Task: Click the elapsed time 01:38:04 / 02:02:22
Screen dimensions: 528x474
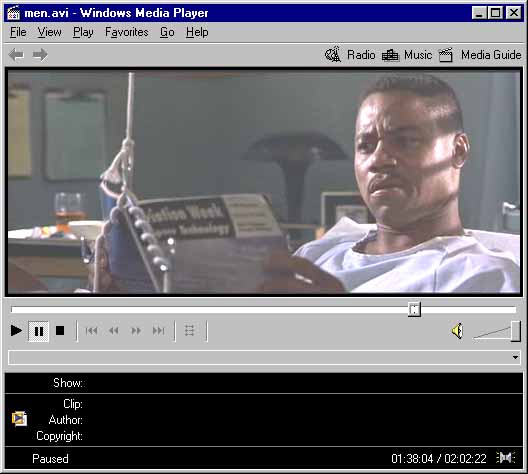Action: 439,459
